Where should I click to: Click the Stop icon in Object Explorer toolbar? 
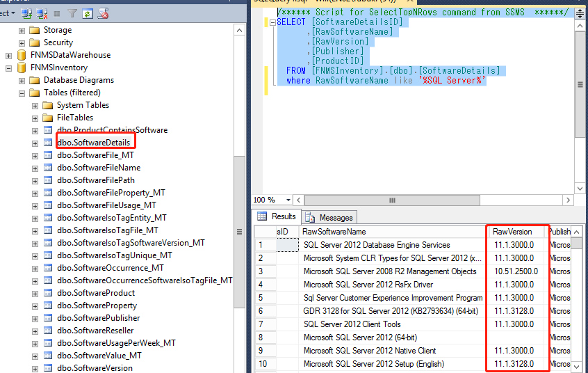click(57, 14)
